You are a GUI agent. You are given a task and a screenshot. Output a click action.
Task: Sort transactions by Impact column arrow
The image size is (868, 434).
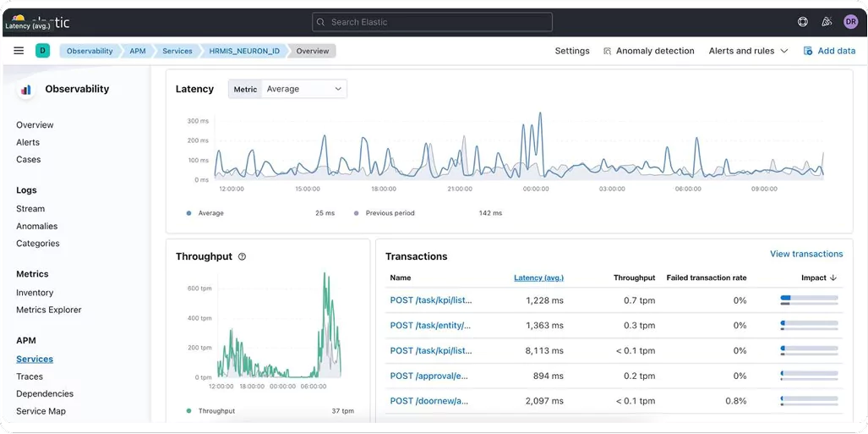pyautogui.click(x=833, y=277)
